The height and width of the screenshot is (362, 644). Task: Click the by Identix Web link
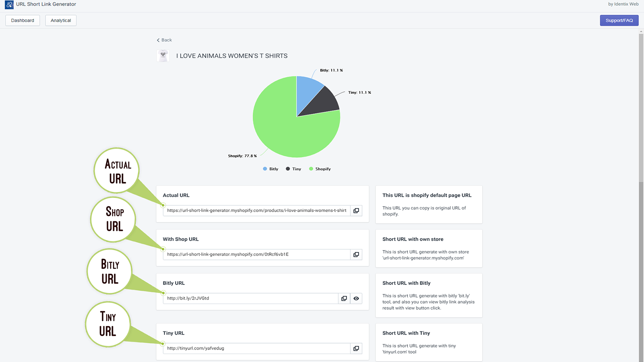click(623, 4)
